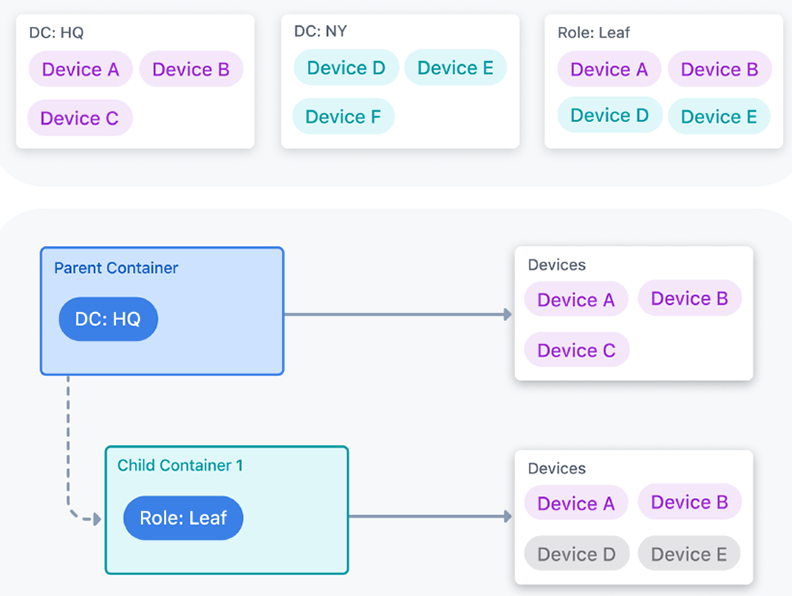Click the DC: HQ tag pill

pos(108,319)
